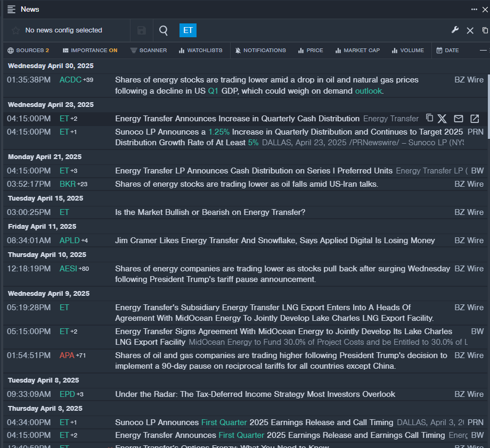The image size is (490, 448).
Task: Click the ACDC ticker symbol
Action: tap(71, 80)
